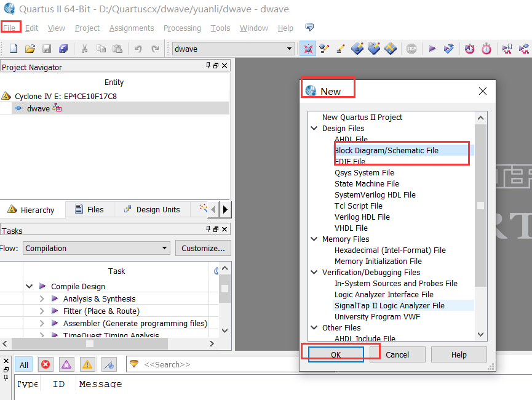The height and width of the screenshot is (400, 532).
Task: Click the Tasks horizontal scrollbar thumb
Action: point(90,343)
